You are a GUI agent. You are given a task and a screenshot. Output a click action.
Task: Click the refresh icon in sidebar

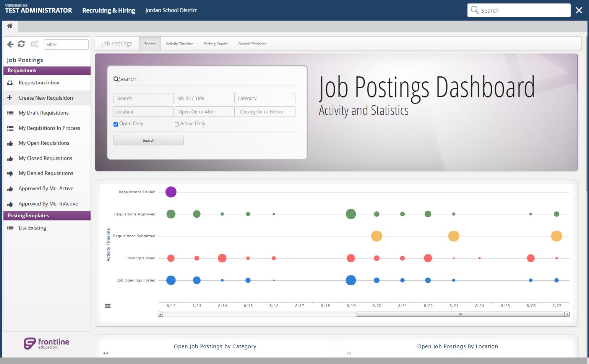click(21, 44)
